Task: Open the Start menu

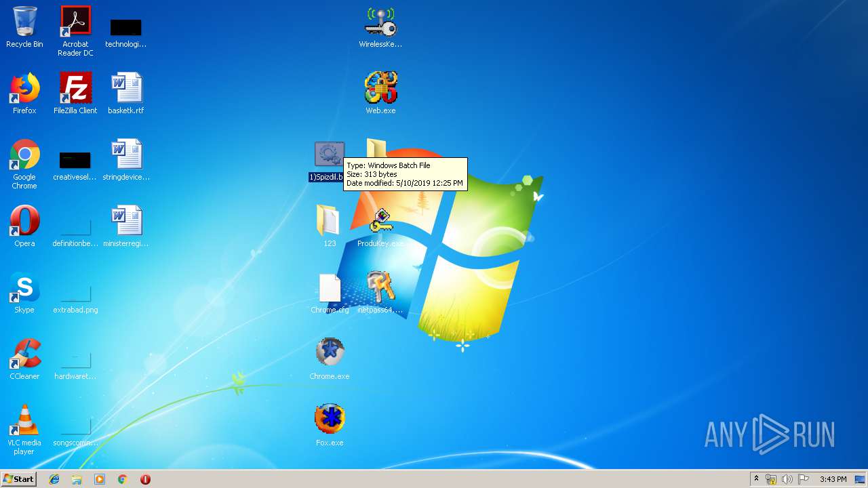Action: [x=18, y=479]
